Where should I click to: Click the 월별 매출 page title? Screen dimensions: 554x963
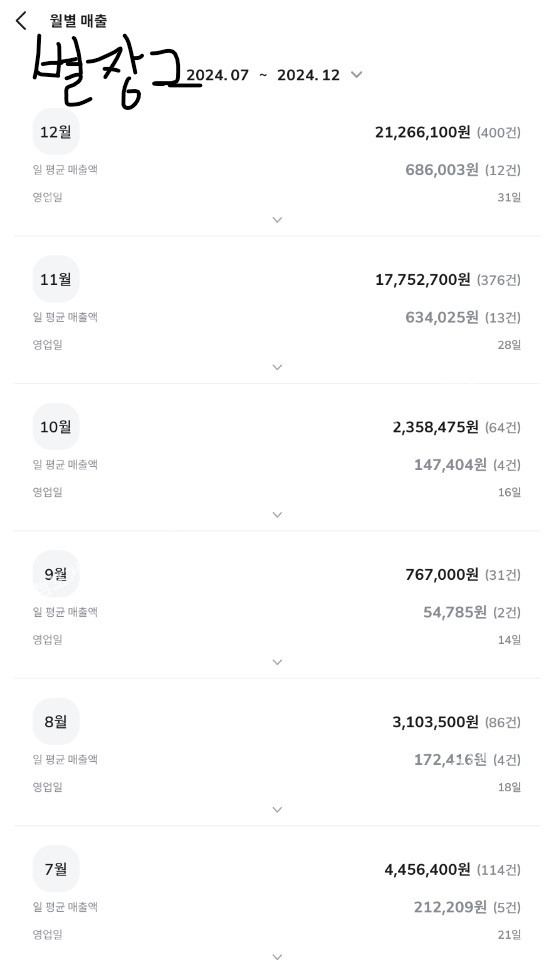79,21
